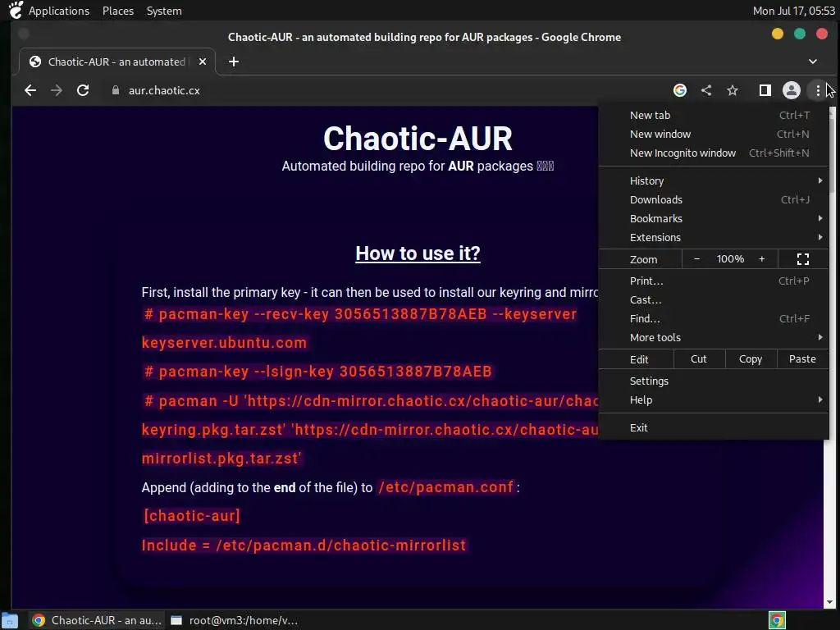Click the Paste button in Edit row
Viewport: 840px width, 630px height.
point(802,359)
